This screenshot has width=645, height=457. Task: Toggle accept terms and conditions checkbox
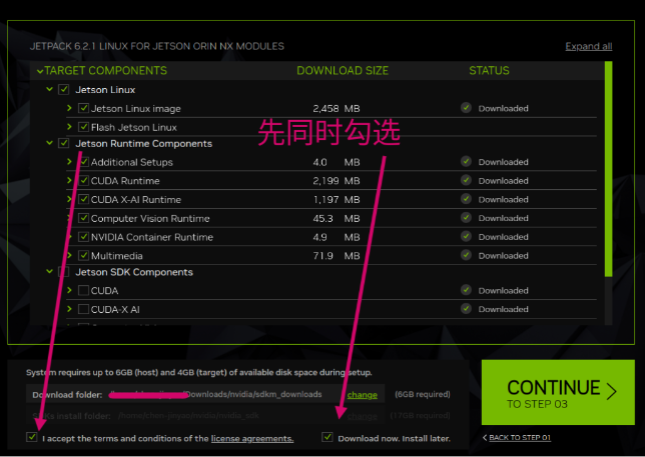32,437
